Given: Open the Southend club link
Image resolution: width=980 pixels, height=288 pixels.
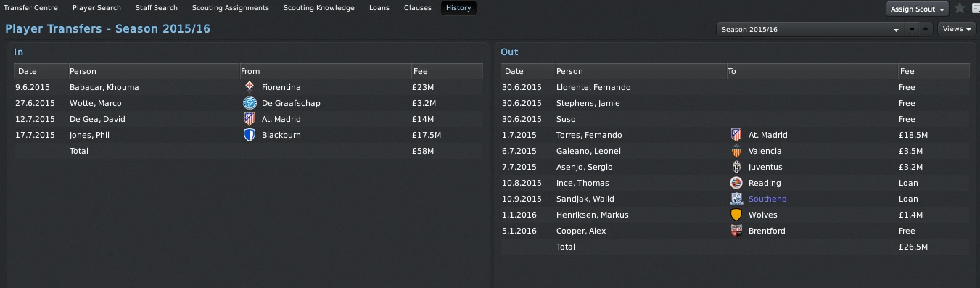Looking at the screenshot, I should [767, 199].
